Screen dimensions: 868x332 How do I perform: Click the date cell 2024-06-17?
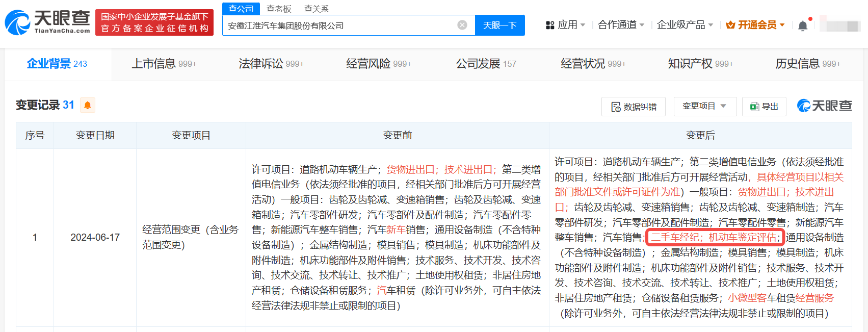pos(95,238)
